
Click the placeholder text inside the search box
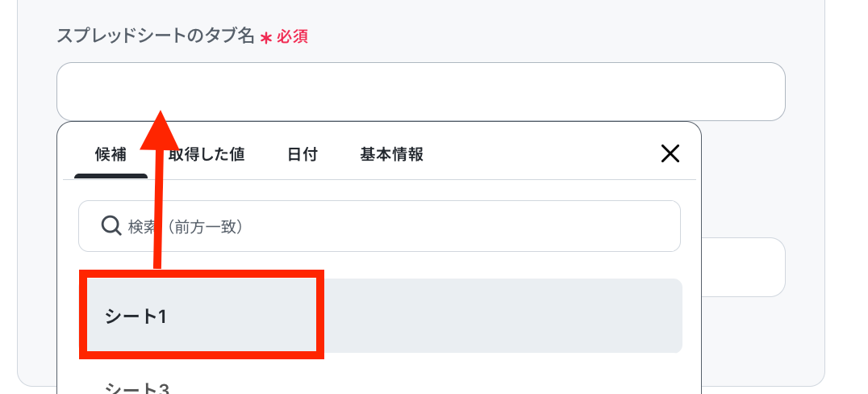pyautogui.click(x=186, y=227)
